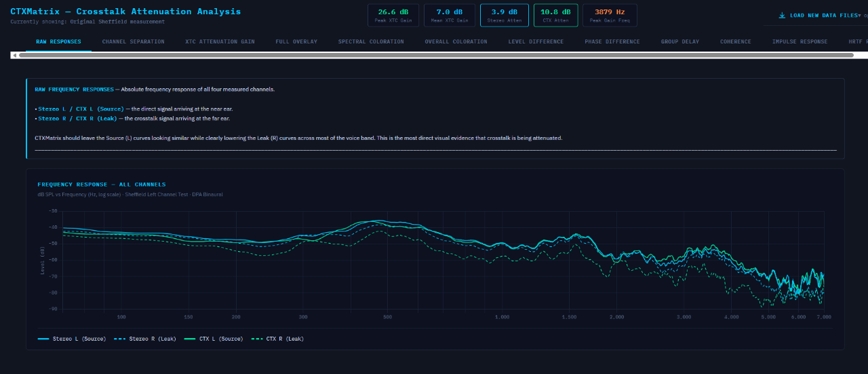Select the Stereo Atten 3.9 dB card
The image size is (868, 374).
tap(503, 15)
